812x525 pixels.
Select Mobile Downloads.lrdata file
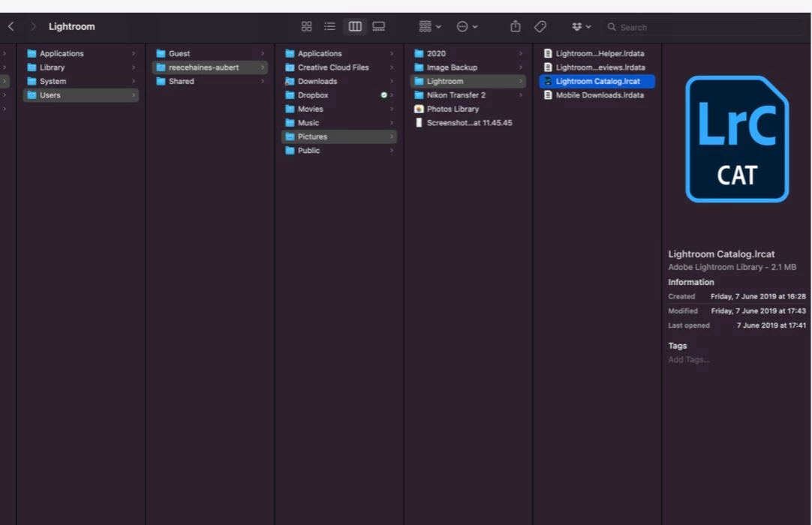597,95
